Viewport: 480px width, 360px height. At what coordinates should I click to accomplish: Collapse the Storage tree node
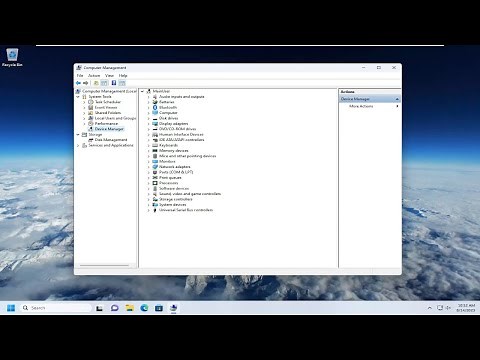pos(78,135)
